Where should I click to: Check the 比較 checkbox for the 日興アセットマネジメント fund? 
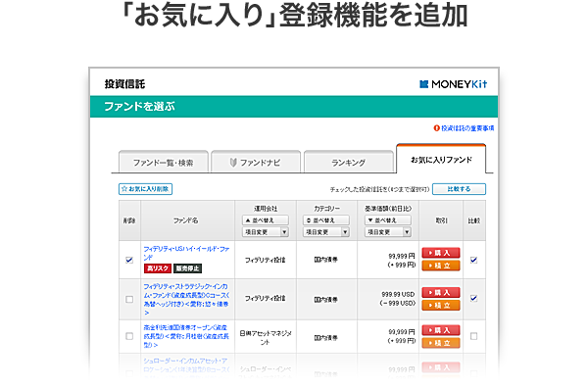point(474,336)
